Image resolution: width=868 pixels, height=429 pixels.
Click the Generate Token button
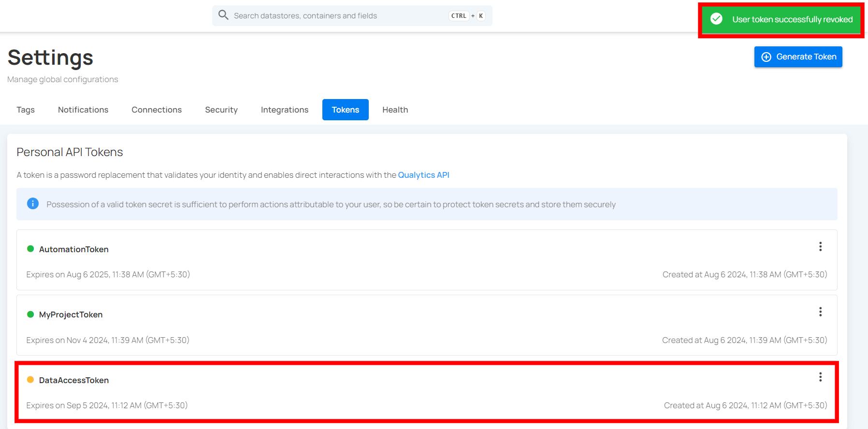(x=798, y=57)
